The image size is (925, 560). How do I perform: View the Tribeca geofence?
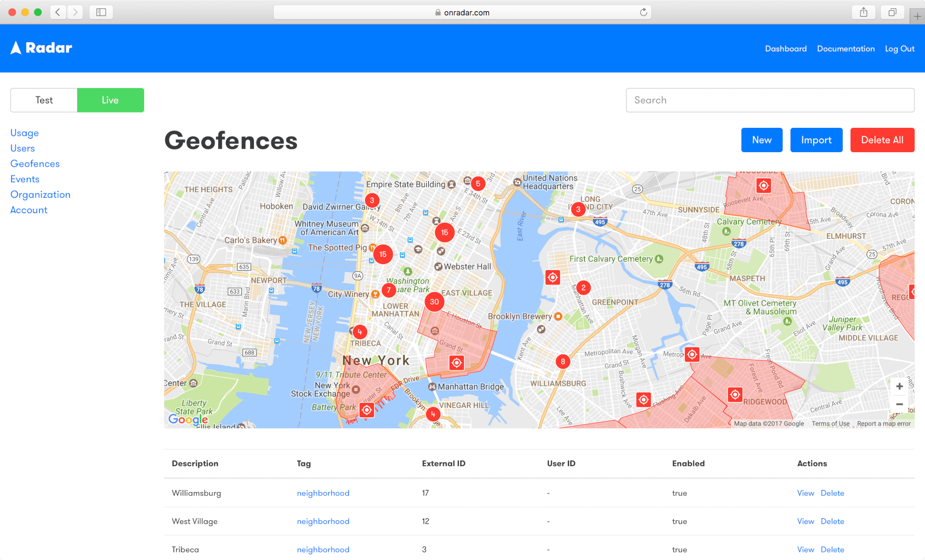pos(805,550)
